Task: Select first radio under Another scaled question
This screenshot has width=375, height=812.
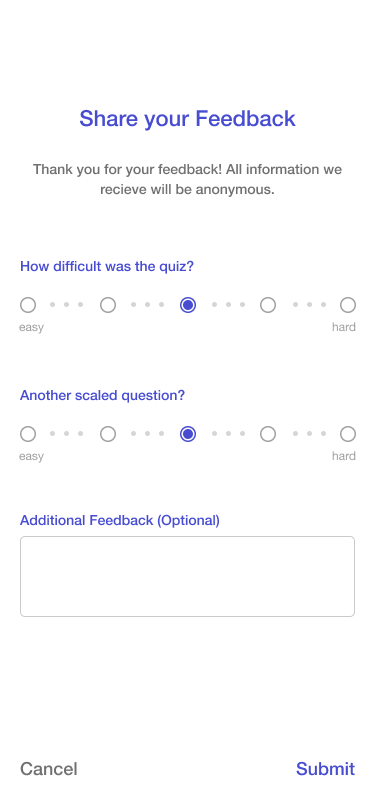Action: coord(28,434)
